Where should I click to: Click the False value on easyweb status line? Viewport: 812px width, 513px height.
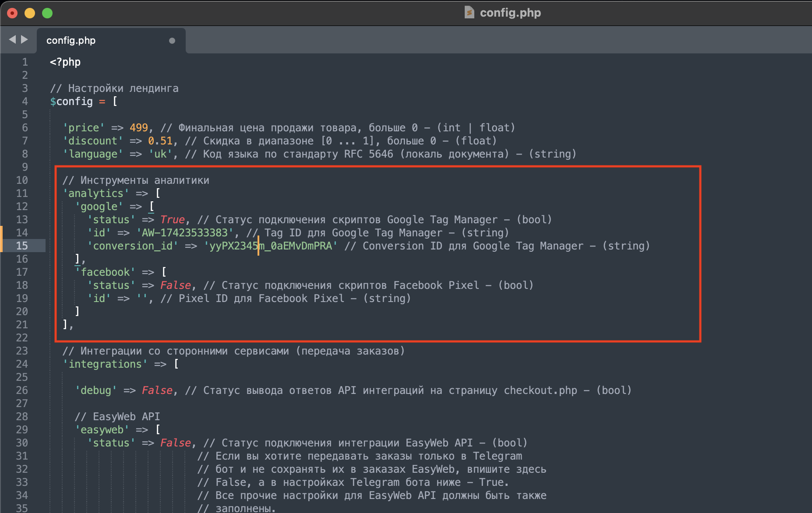click(176, 443)
